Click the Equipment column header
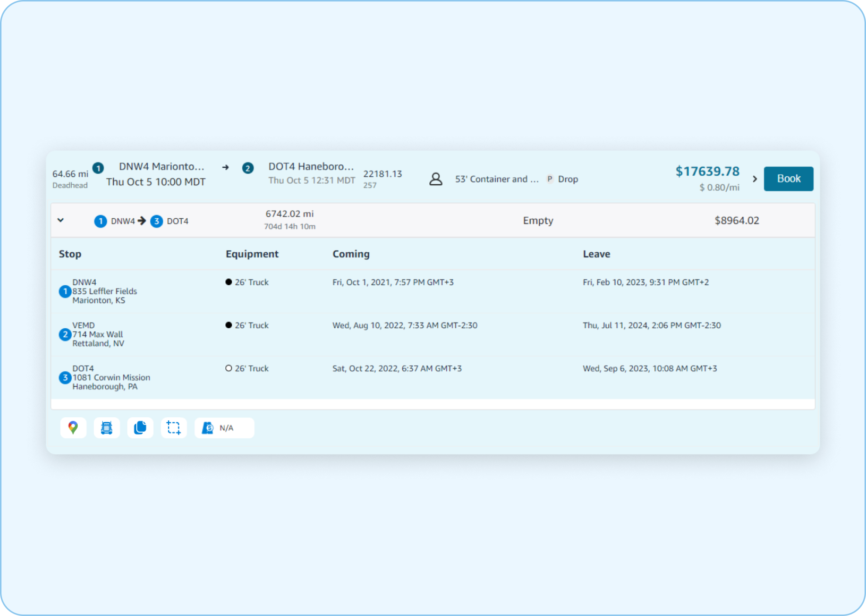This screenshot has height=616, width=866. pos(252,254)
